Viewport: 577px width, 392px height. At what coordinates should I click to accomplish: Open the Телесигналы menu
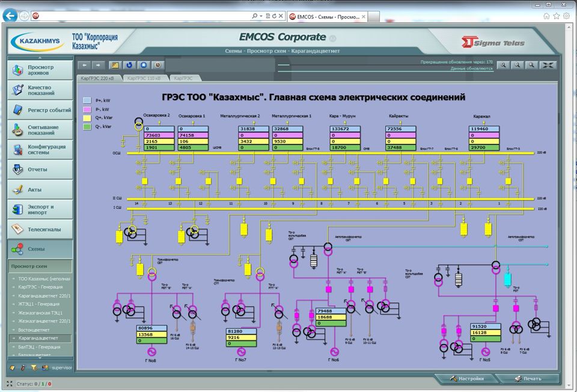click(40, 229)
